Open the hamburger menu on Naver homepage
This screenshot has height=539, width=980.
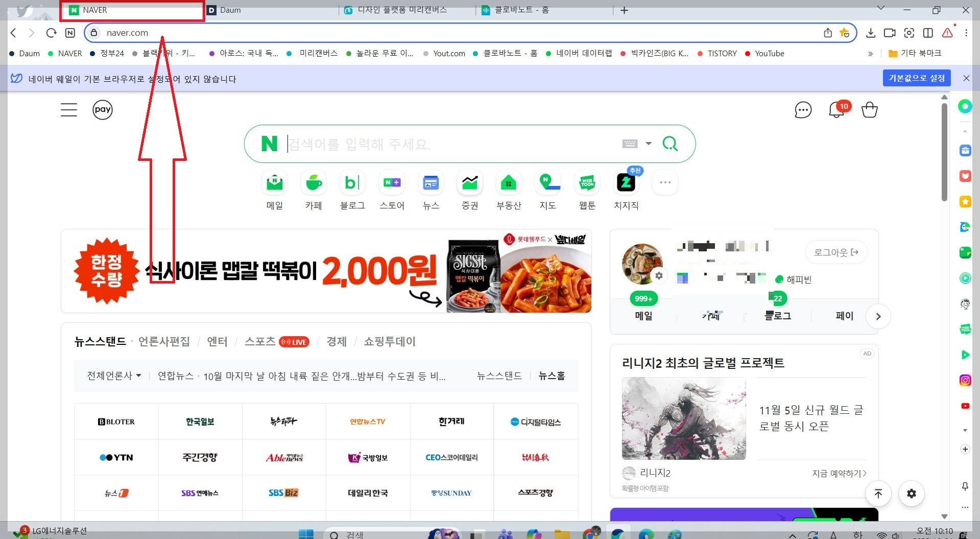(x=69, y=109)
